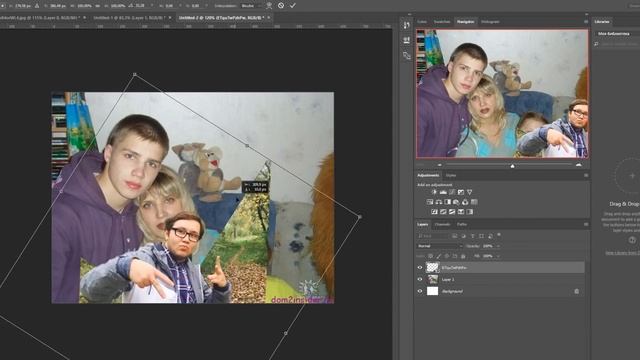
Task: Filter layers by adjustment type
Action: (x=464, y=236)
